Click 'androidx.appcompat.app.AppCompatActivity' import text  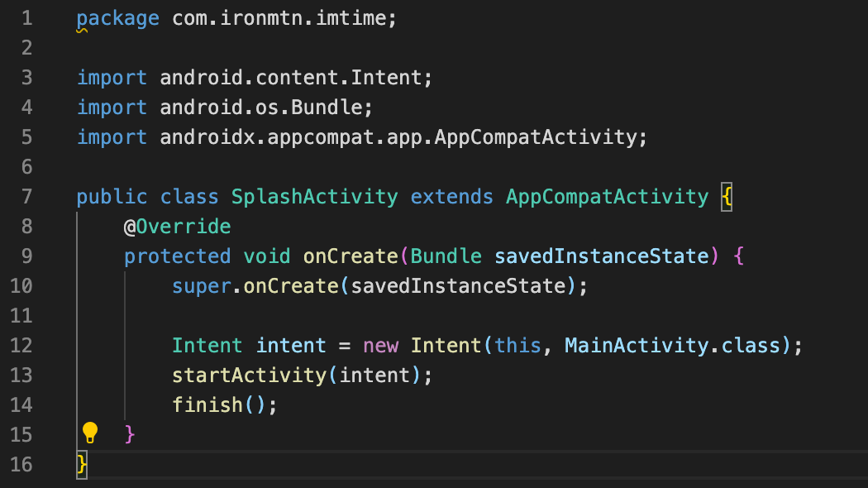pyautogui.click(x=398, y=137)
